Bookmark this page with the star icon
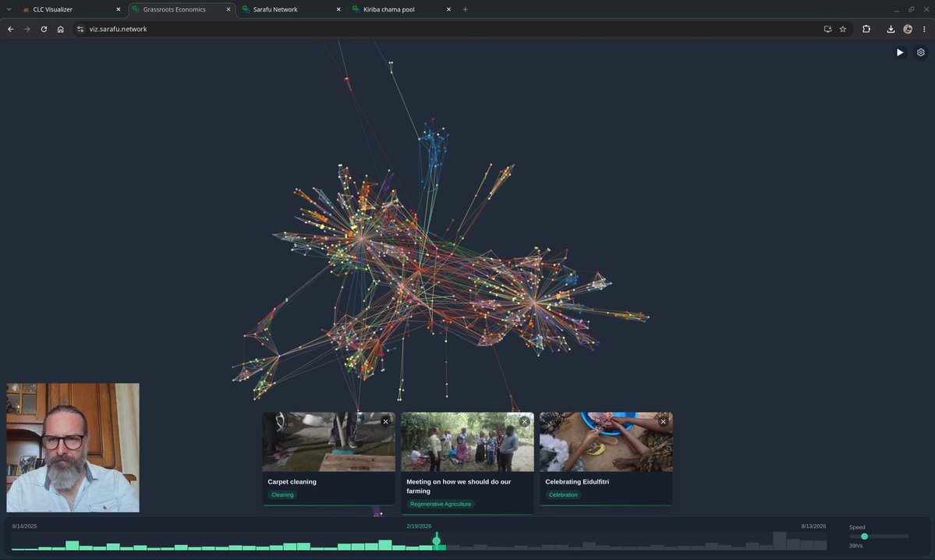This screenshot has width=935, height=560. (x=842, y=29)
